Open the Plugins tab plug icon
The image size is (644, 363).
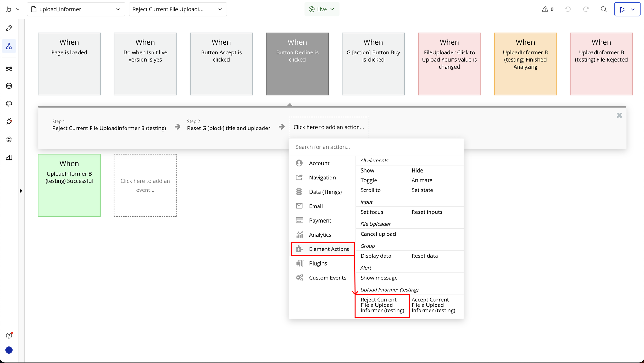(9, 122)
